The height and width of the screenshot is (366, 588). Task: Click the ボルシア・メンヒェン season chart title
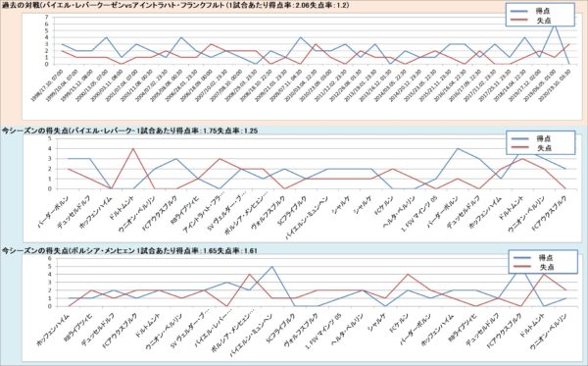coord(129,251)
